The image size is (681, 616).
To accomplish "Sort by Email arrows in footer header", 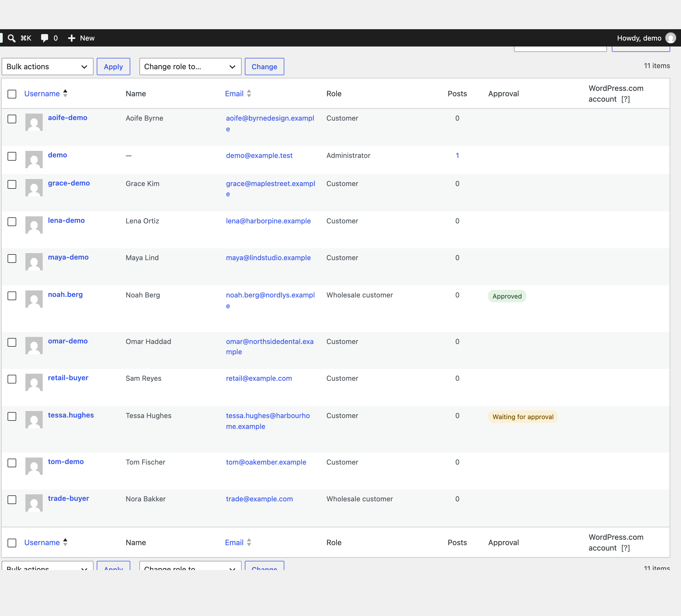I will 249,542.
